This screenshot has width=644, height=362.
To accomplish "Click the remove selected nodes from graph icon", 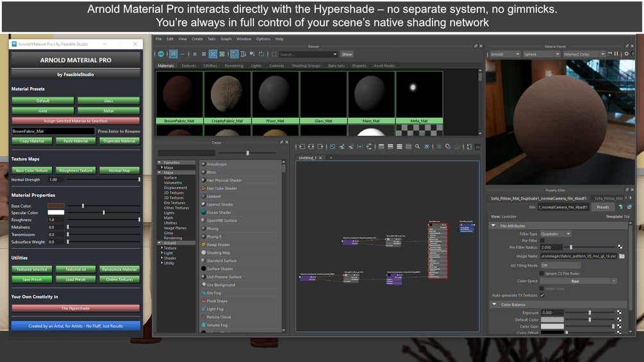I will tap(351, 147).
